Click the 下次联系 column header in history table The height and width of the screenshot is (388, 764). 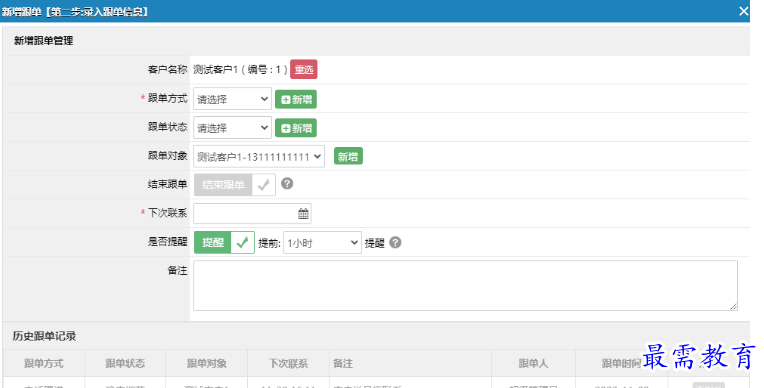(288, 363)
